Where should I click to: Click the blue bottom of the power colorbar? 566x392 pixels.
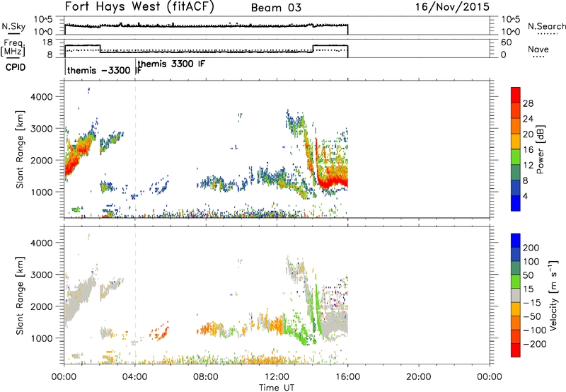click(x=516, y=203)
